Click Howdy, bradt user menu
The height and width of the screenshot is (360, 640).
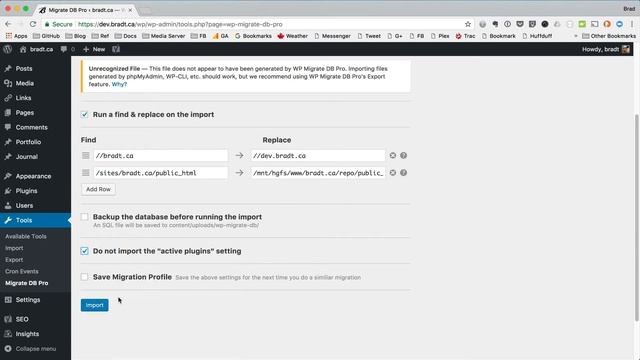606,49
